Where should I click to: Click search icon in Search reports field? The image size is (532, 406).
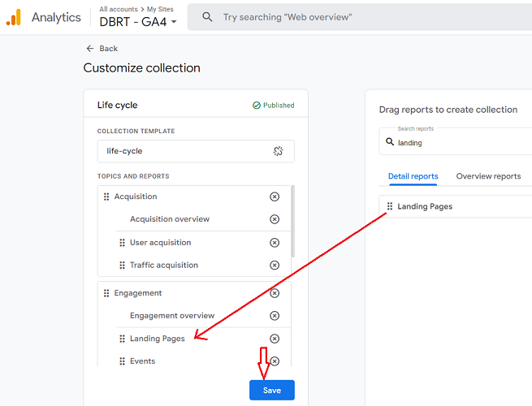390,142
